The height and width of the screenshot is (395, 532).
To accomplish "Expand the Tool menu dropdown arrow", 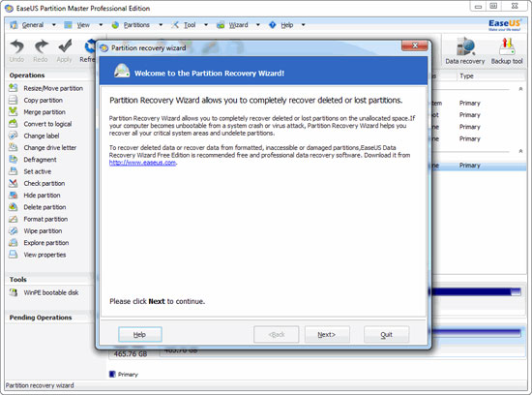I will (x=206, y=25).
